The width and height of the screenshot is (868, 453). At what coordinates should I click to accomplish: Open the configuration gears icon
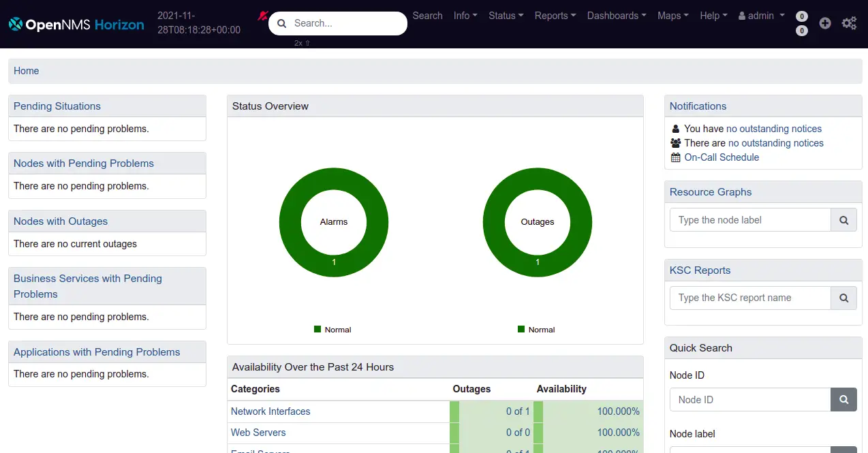pos(849,23)
